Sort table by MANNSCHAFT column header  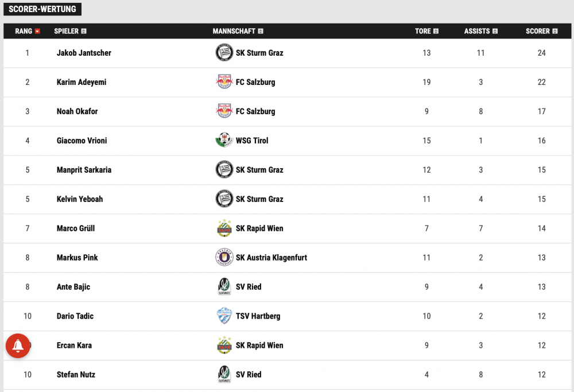[x=238, y=31]
